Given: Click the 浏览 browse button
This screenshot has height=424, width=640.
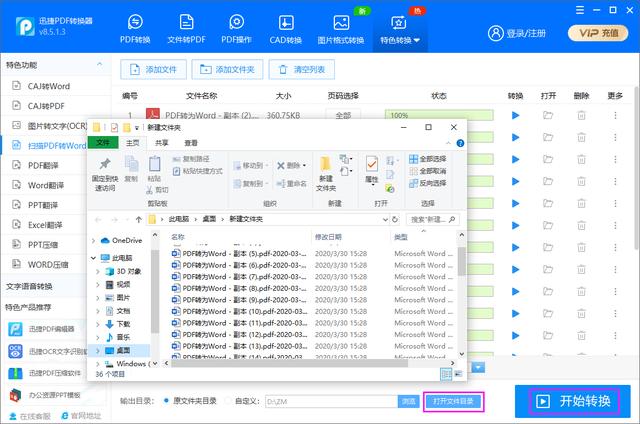Looking at the screenshot, I should (x=409, y=402).
